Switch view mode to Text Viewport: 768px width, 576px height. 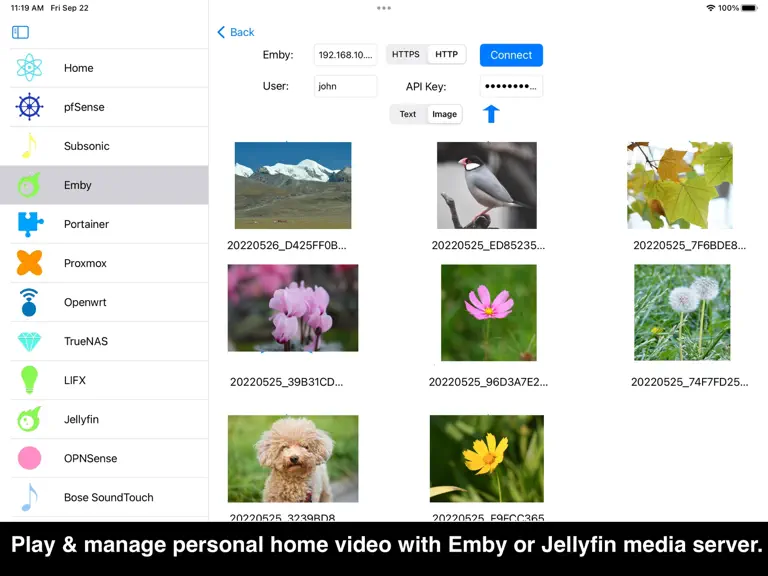408,114
